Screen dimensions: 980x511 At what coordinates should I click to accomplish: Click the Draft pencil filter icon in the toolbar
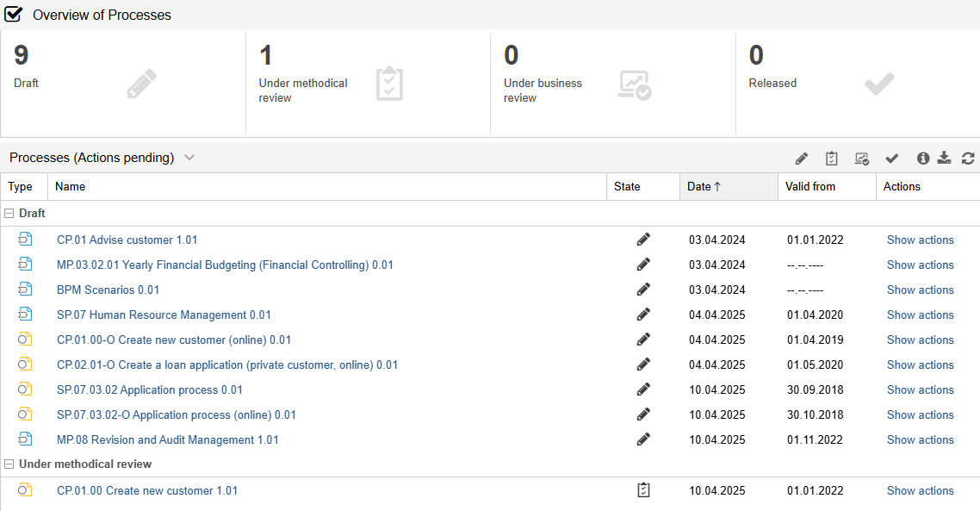pyautogui.click(x=801, y=158)
